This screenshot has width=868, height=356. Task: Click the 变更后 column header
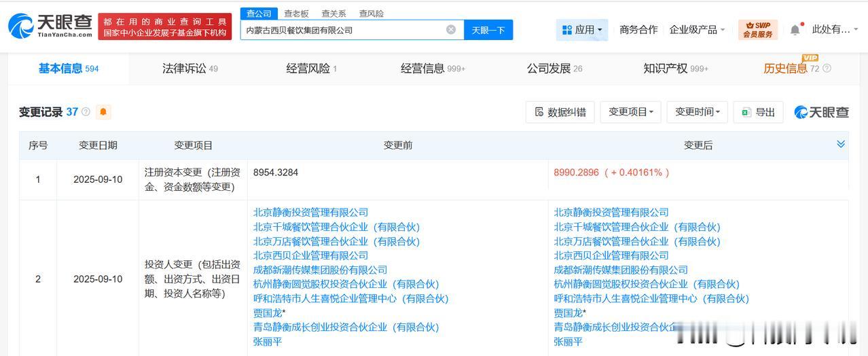point(698,145)
